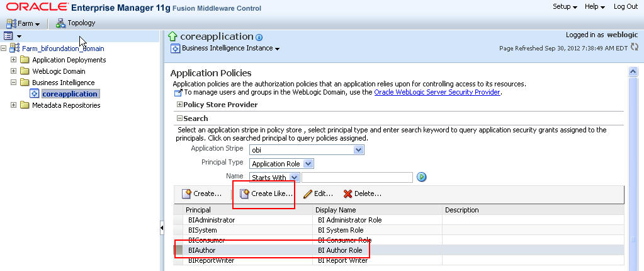Click the external link arrow icon
The height and width of the screenshot is (271, 644).
[x=178, y=93]
